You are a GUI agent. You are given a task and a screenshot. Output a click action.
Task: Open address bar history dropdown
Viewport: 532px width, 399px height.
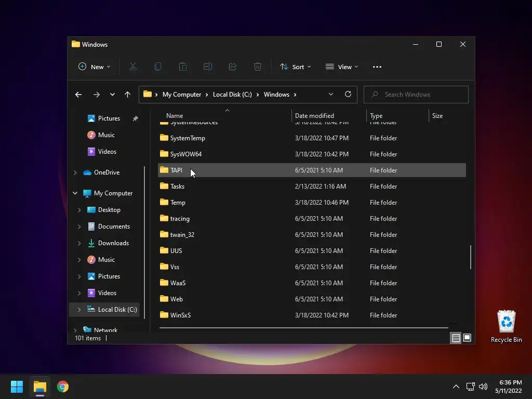click(x=331, y=95)
